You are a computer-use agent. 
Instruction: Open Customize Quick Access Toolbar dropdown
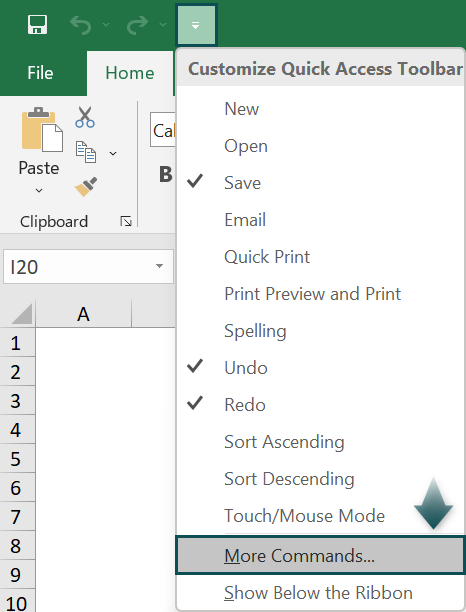(196, 25)
